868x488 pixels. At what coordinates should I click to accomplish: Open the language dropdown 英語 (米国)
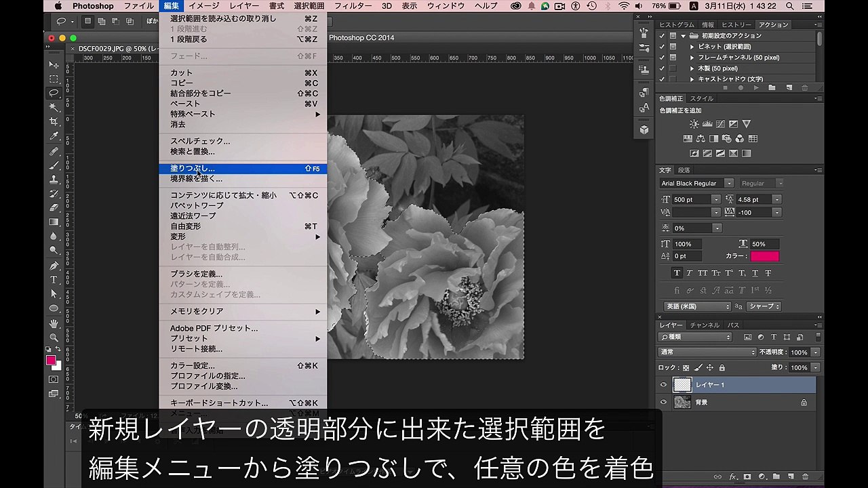coord(697,306)
